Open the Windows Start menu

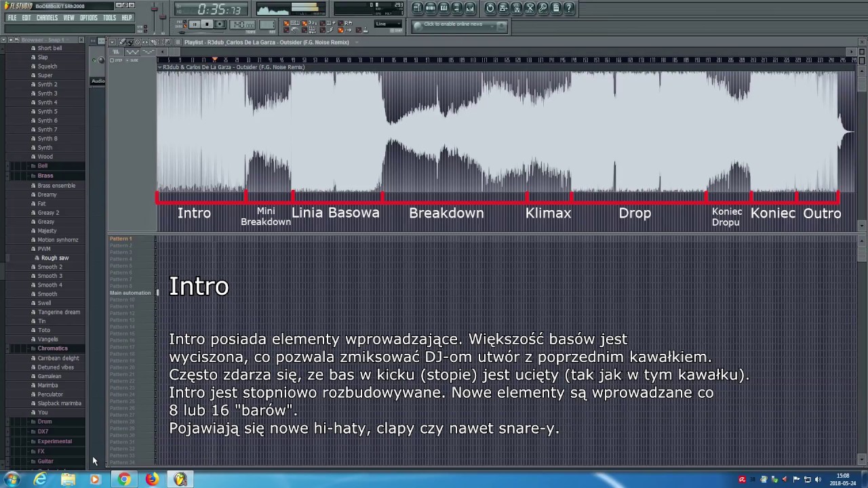[12, 479]
